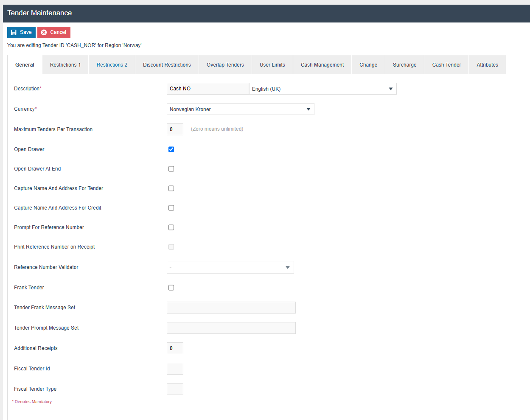Click the red Cancel button
The height and width of the screenshot is (420, 530).
54,32
